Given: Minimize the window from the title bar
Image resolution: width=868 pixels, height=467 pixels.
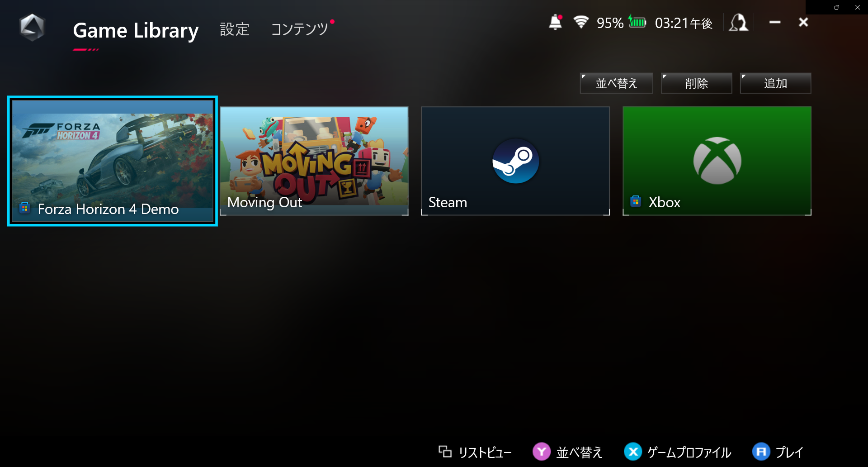Looking at the screenshot, I should click(x=816, y=7).
